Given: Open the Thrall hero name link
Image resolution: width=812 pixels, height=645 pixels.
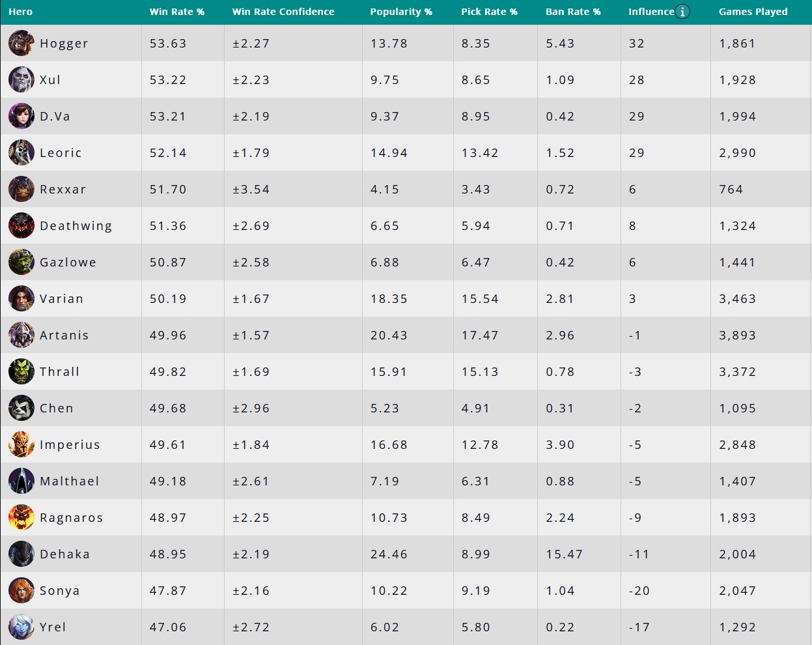Looking at the screenshot, I should click(x=59, y=372).
